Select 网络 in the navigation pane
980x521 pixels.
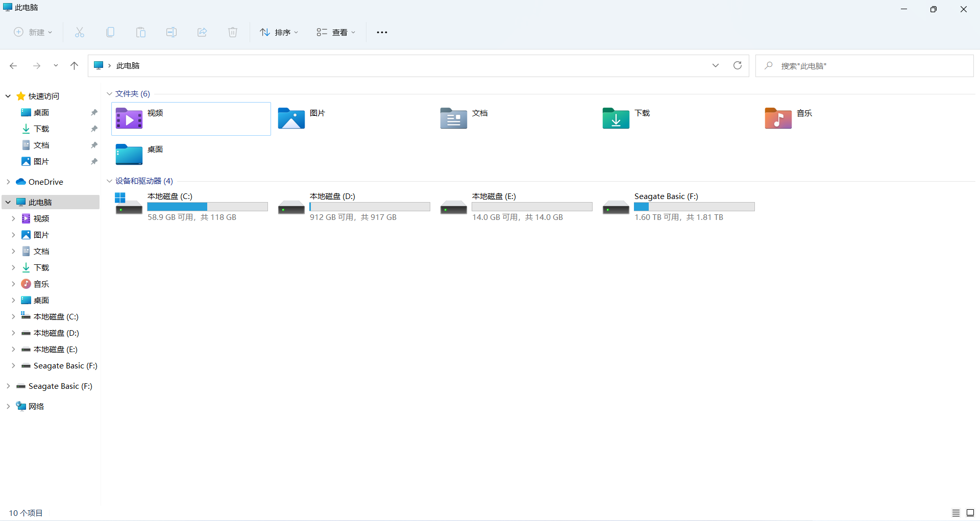pyautogui.click(x=36, y=406)
